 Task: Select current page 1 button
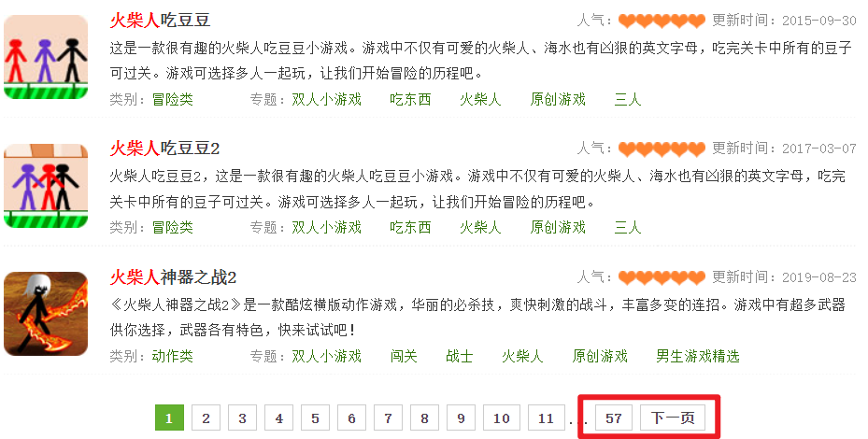(x=169, y=418)
